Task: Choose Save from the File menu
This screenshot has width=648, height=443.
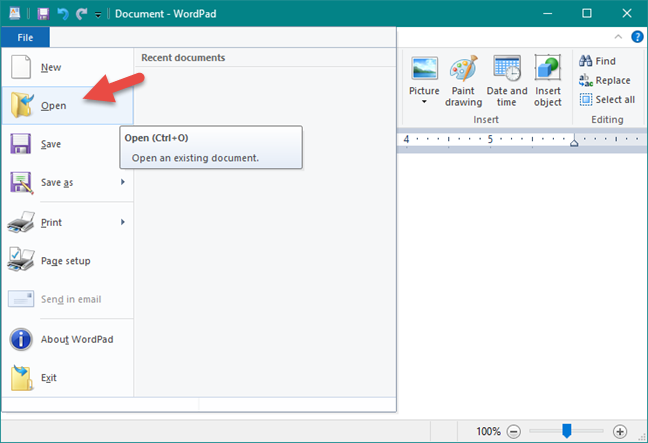Action: click(x=68, y=144)
